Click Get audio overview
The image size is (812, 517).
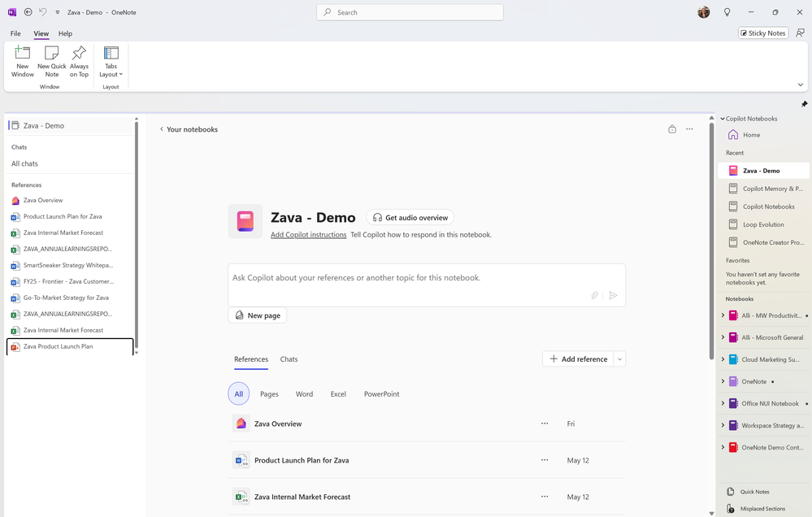coord(410,218)
